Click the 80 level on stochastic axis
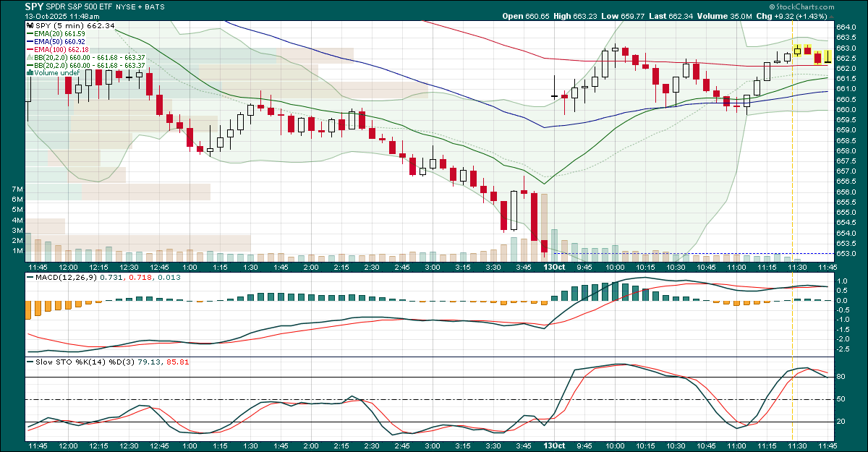The height and width of the screenshot is (452, 868). 841,377
